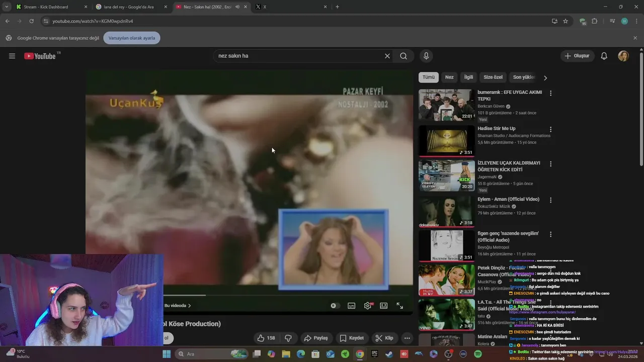This screenshot has width=644, height=362.
Task: Open Spotify from the taskbar
Action: [478, 354]
